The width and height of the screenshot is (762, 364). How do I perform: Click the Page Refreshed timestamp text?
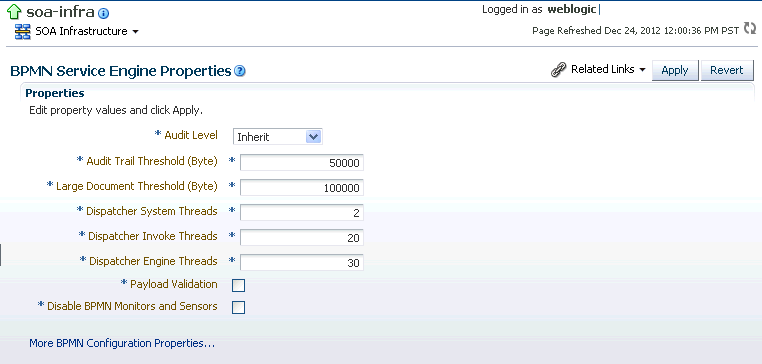636,31
